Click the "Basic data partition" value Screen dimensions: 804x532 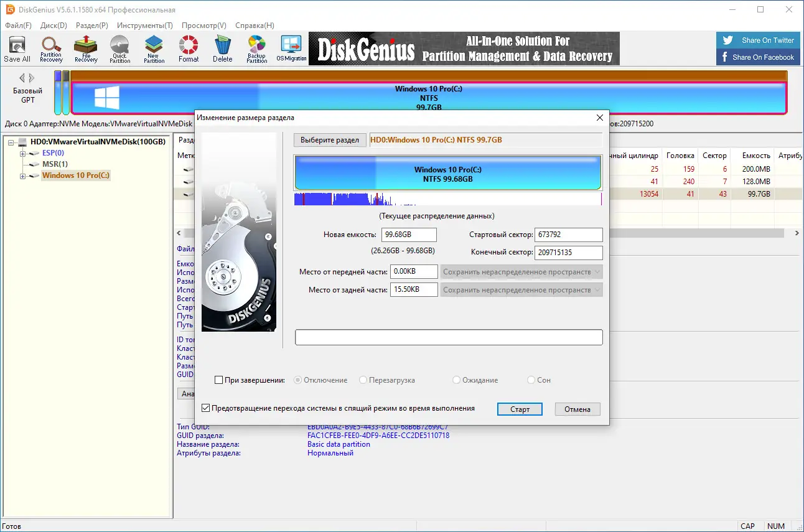pos(339,444)
